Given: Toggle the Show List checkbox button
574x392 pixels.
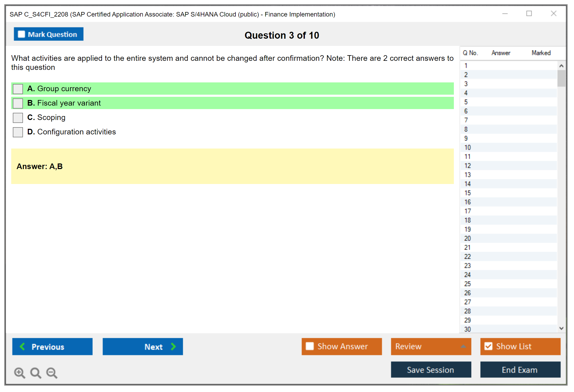Looking at the screenshot, I should point(488,346).
